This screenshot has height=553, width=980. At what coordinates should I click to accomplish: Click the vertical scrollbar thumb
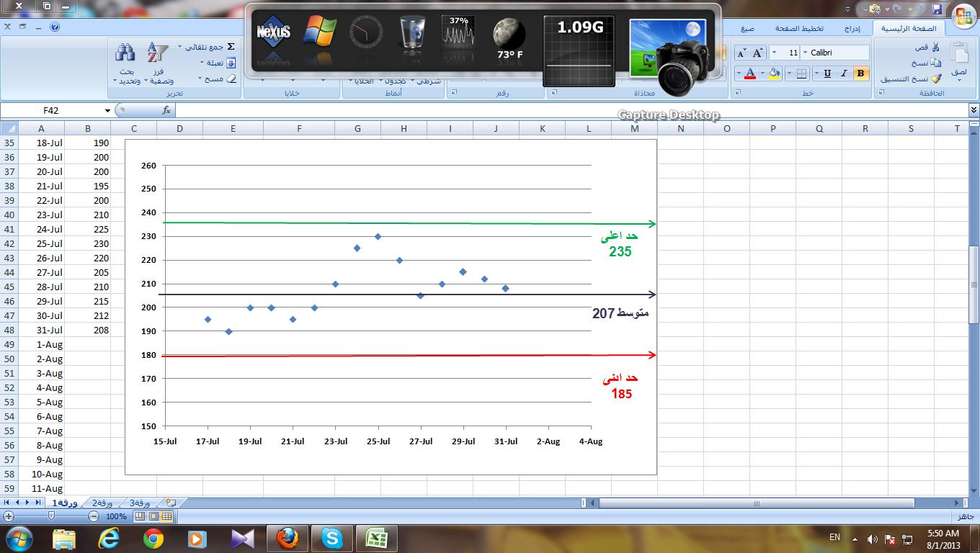point(974,284)
